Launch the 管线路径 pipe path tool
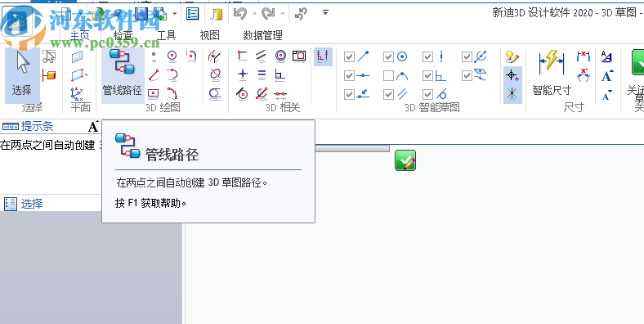This screenshot has height=324, width=644. pos(123,75)
